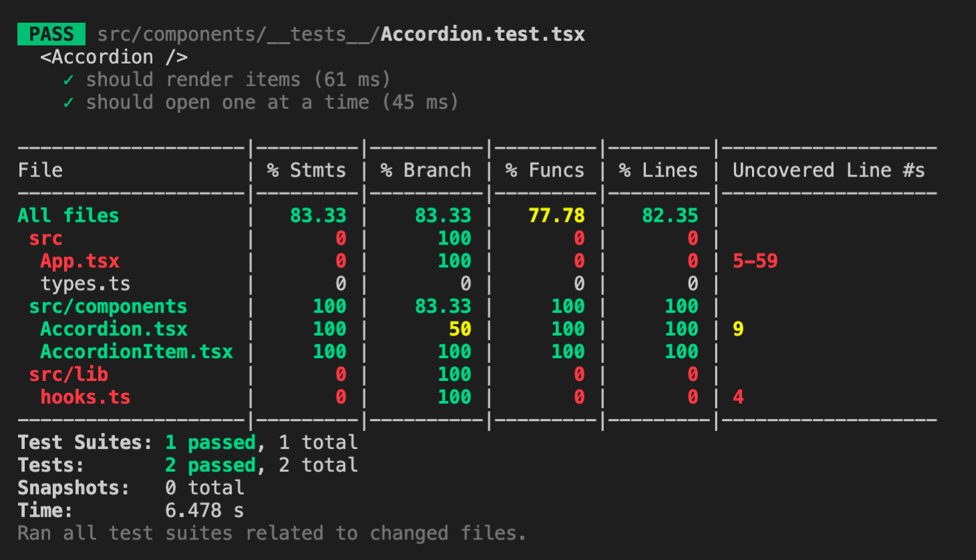
Task: Click AccordionItem.tsx % Lines value 100
Action: click(681, 352)
